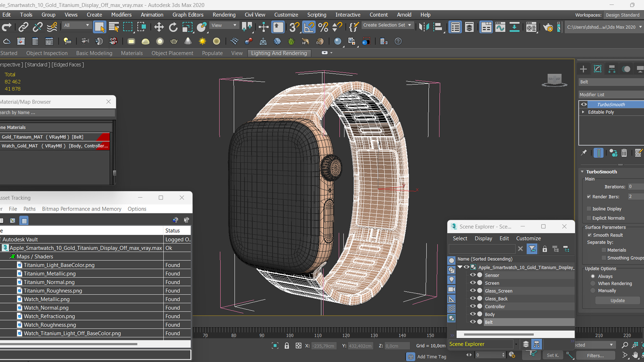Switch to Object Inspection tab
Screen dimensions: 644x362
[47, 53]
